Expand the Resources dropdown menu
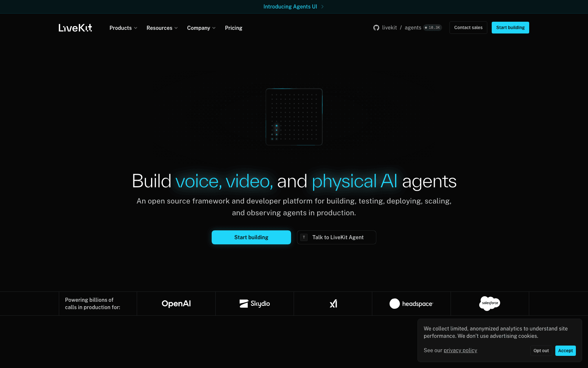 [x=162, y=28]
